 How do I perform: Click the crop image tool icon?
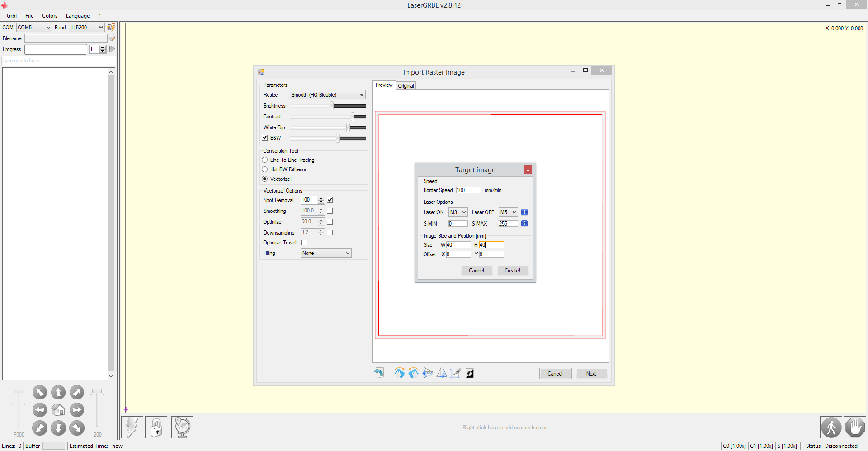click(x=456, y=373)
